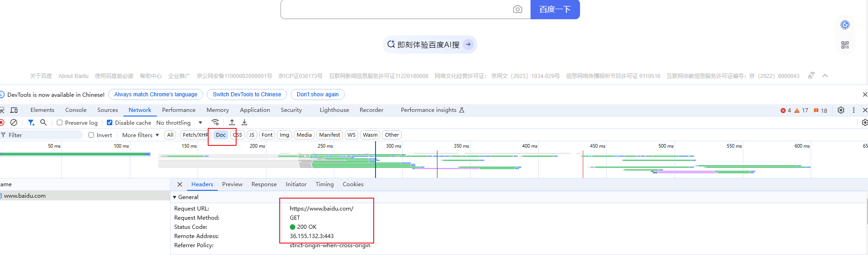Open the Timing tab of request details
868x255 pixels.
coord(324,184)
